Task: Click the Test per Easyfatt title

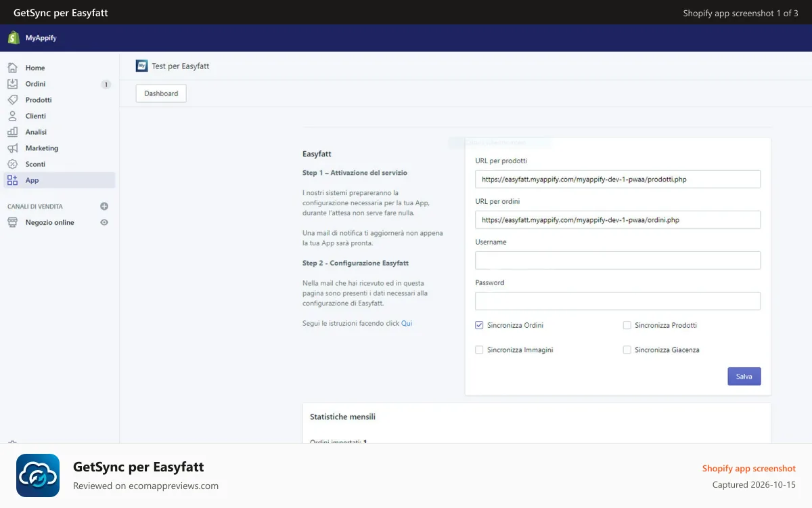Action: [x=181, y=66]
